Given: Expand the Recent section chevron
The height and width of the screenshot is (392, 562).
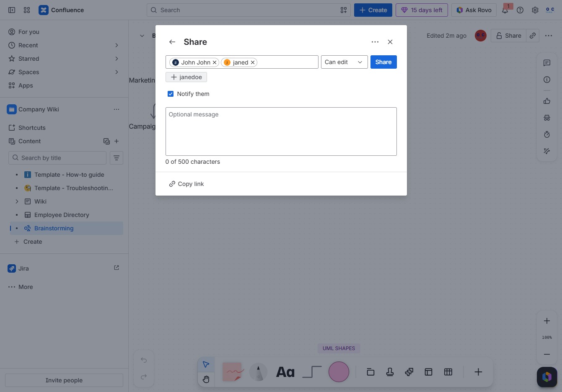Looking at the screenshot, I should (x=117, y=45).
